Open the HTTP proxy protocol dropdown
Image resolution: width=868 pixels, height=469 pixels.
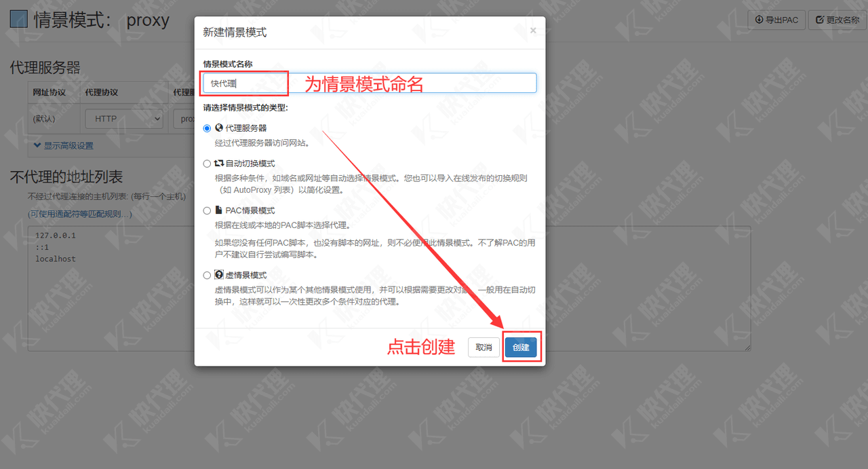pos(123,119)
